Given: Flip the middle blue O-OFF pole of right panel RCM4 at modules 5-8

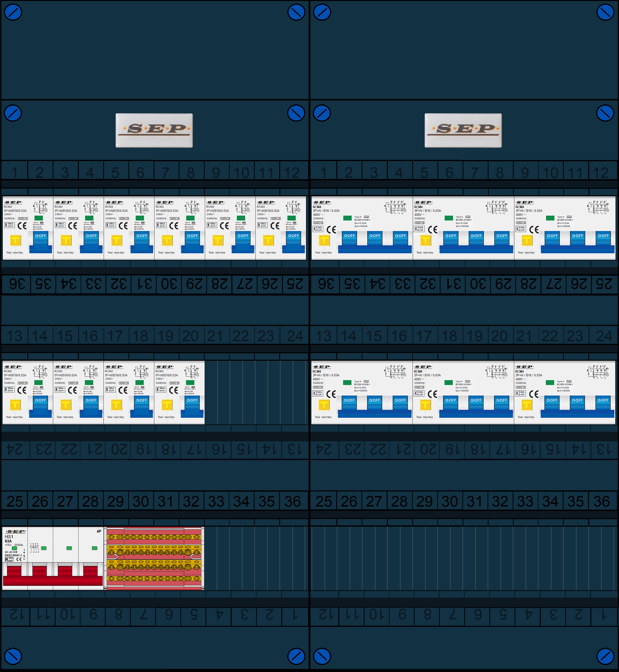Looking at the screenshot, I should point(476,238).
